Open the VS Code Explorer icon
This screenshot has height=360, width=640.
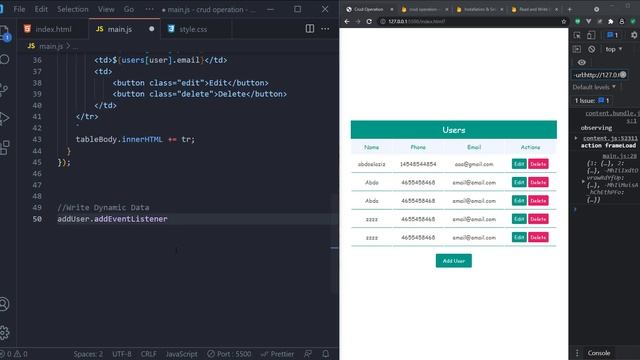point(4,33)
